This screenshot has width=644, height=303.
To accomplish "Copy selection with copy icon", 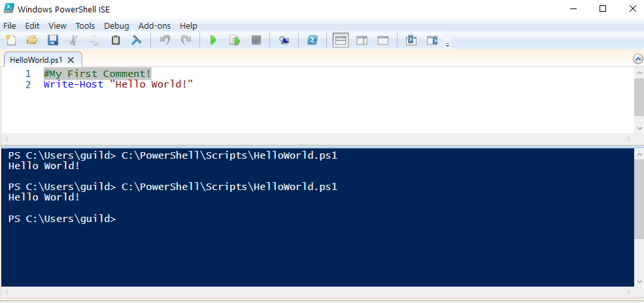I will point(94,40).
